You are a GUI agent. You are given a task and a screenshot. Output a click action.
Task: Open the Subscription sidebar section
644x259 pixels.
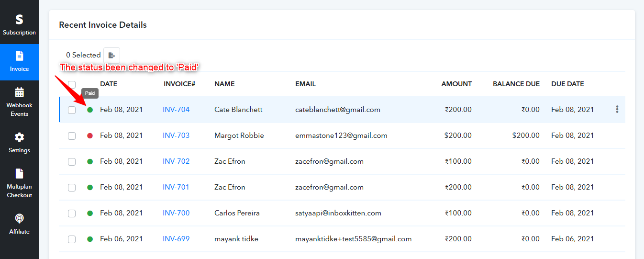point(19,24)
